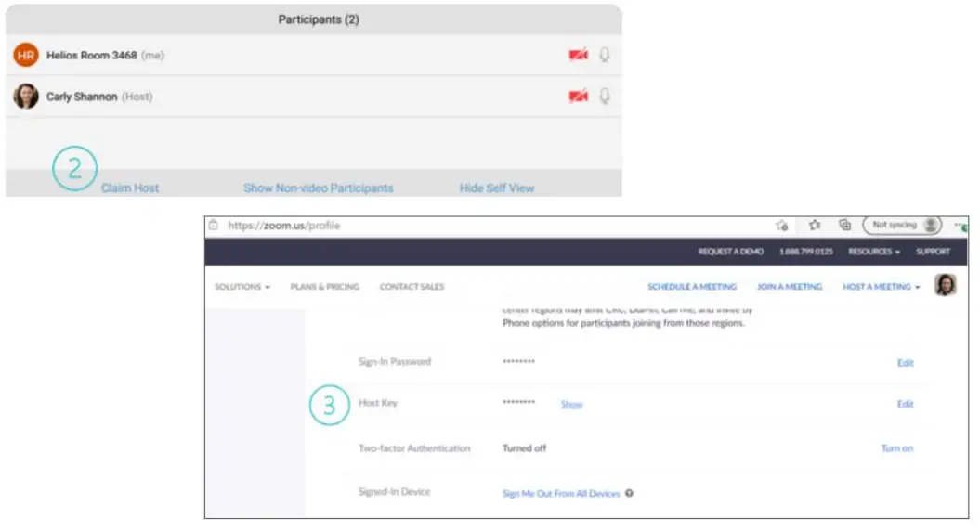
Task: Open the browser collections icon
Action: click(844, 225)
